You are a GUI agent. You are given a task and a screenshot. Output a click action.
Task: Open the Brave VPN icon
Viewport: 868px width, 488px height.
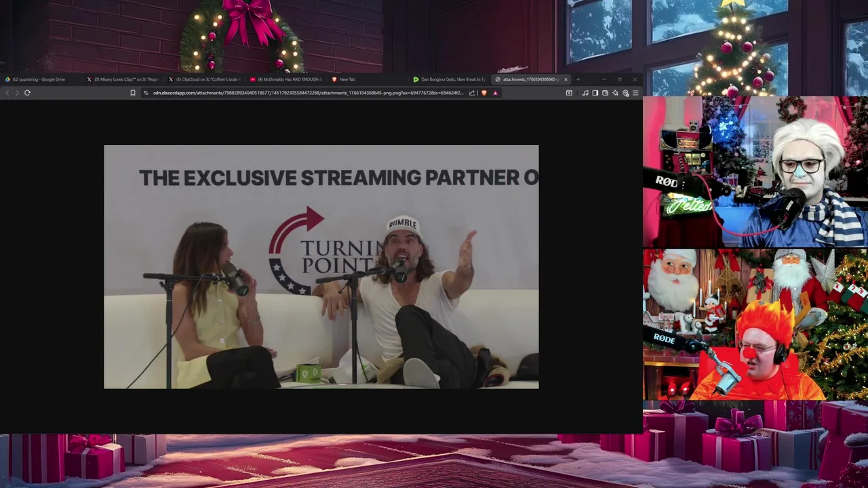pyautogui.click(x=625, y=93)
